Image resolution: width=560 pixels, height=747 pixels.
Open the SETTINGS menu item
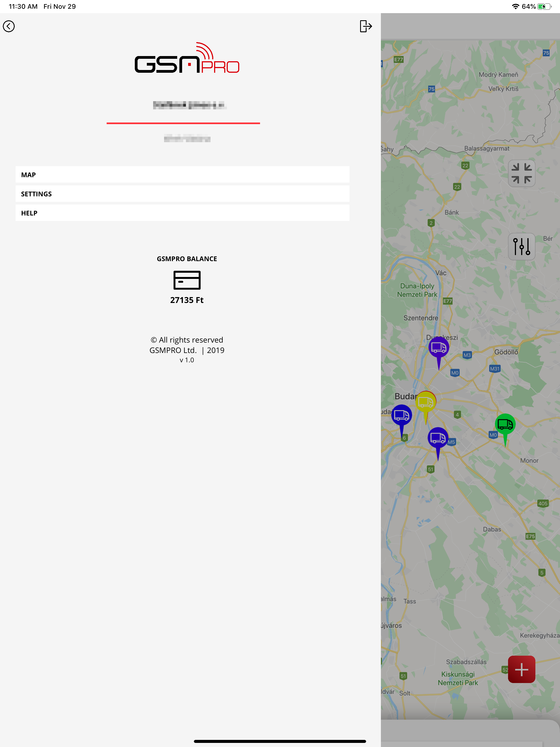(182, 194)
